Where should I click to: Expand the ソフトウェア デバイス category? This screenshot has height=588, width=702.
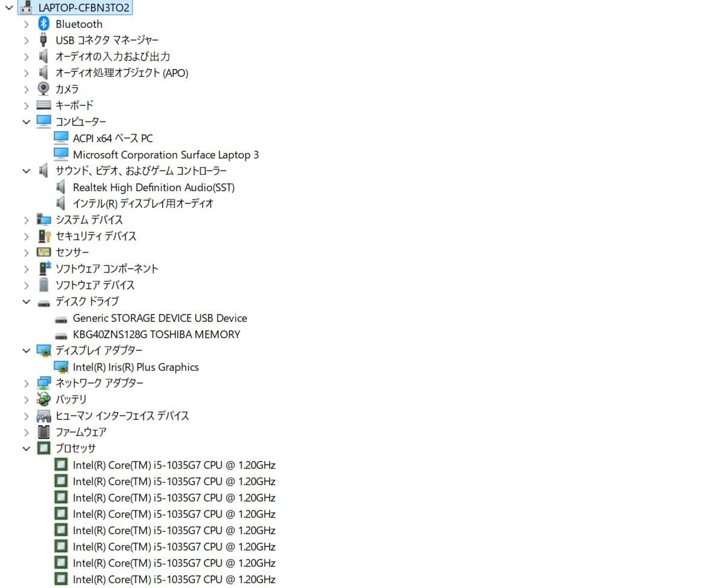pos(27,286)
